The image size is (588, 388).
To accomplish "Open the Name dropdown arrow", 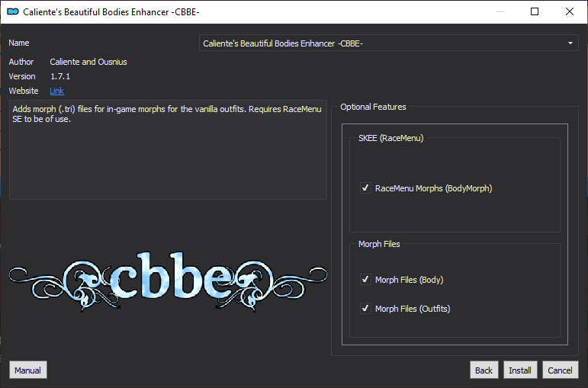I will click(570, 43).
